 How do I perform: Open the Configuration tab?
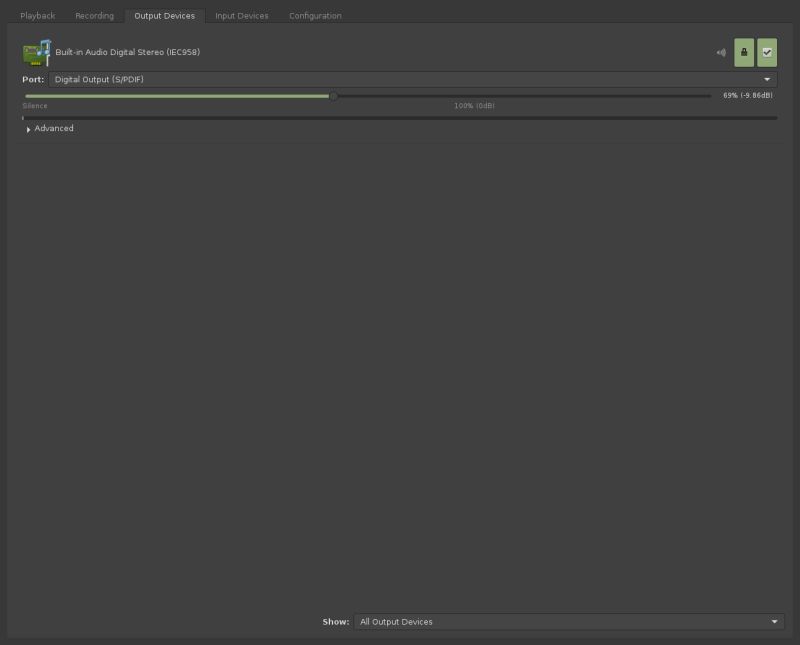(x=315, y=16)
